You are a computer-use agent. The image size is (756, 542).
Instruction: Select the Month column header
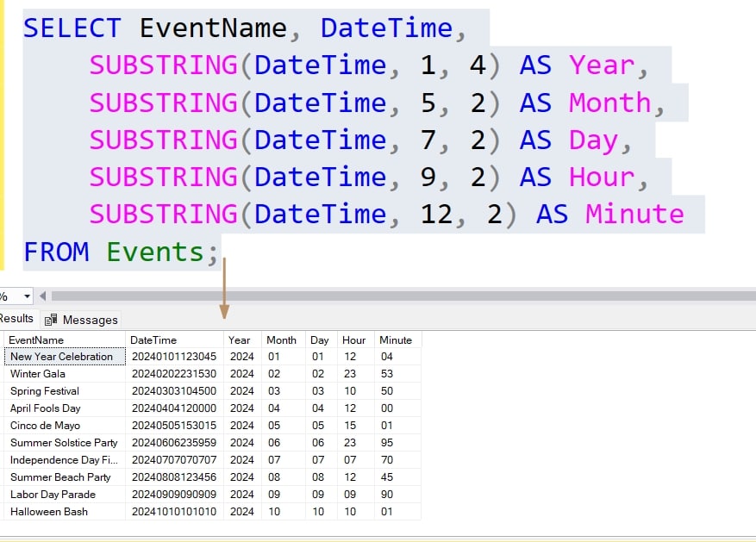click(281, 340)
